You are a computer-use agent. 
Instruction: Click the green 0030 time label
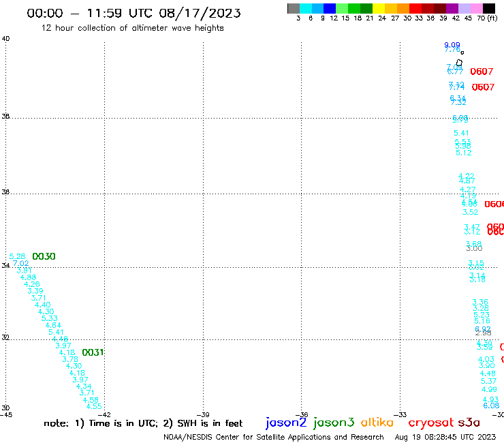pos(44,256)
